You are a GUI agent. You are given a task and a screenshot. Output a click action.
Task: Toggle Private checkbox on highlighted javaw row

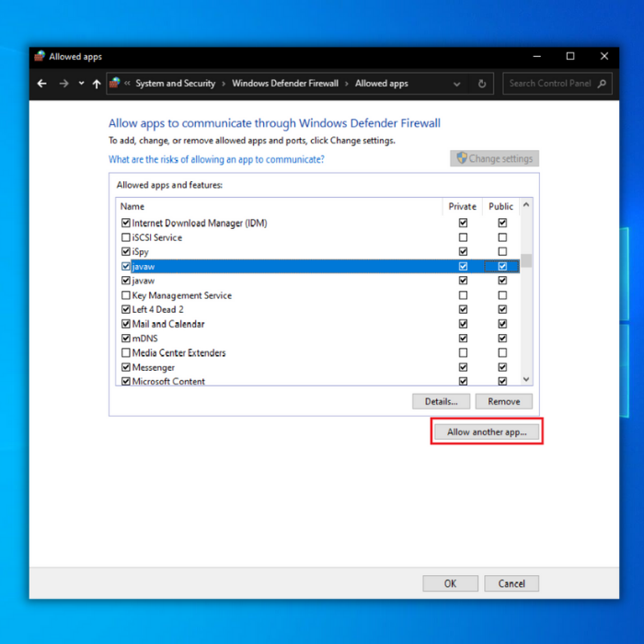(x=463, y=267)
